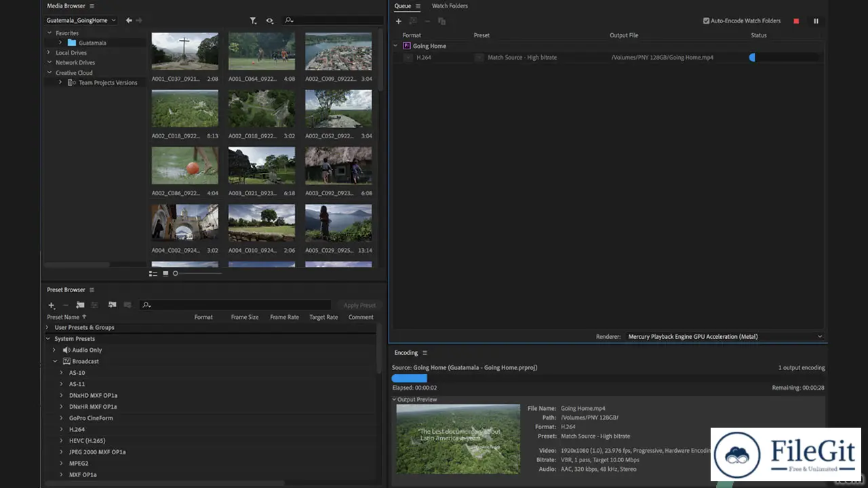Open the H.264 format dropdown in queue
The height and width of the screenshot is (488, 868).
tap(408, 58)
